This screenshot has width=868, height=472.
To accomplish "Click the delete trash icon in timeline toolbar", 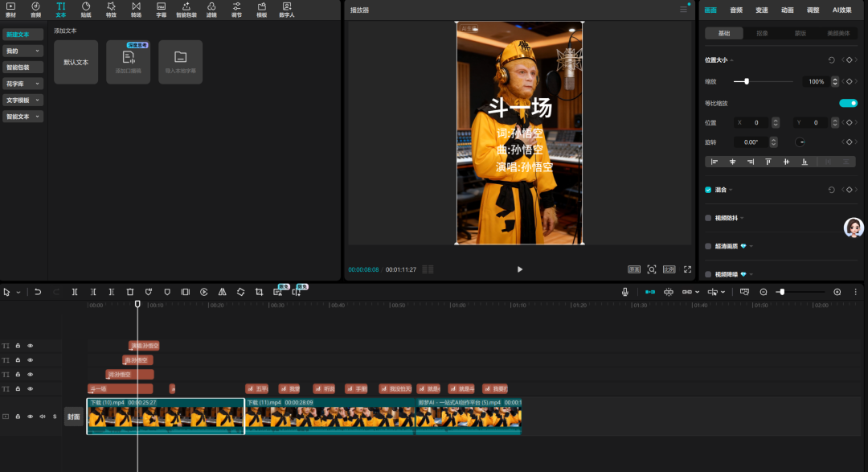I will 129,292.
